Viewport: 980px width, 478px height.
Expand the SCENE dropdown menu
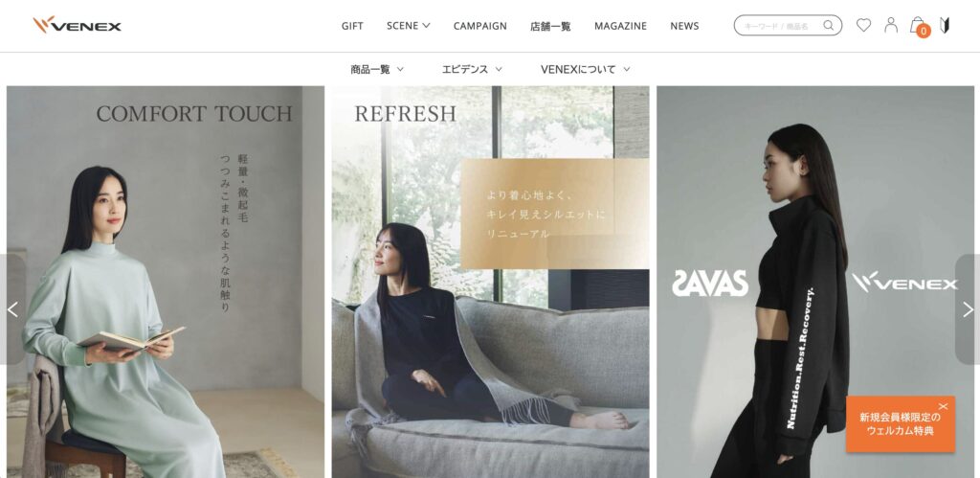click(x=408, y=26)
